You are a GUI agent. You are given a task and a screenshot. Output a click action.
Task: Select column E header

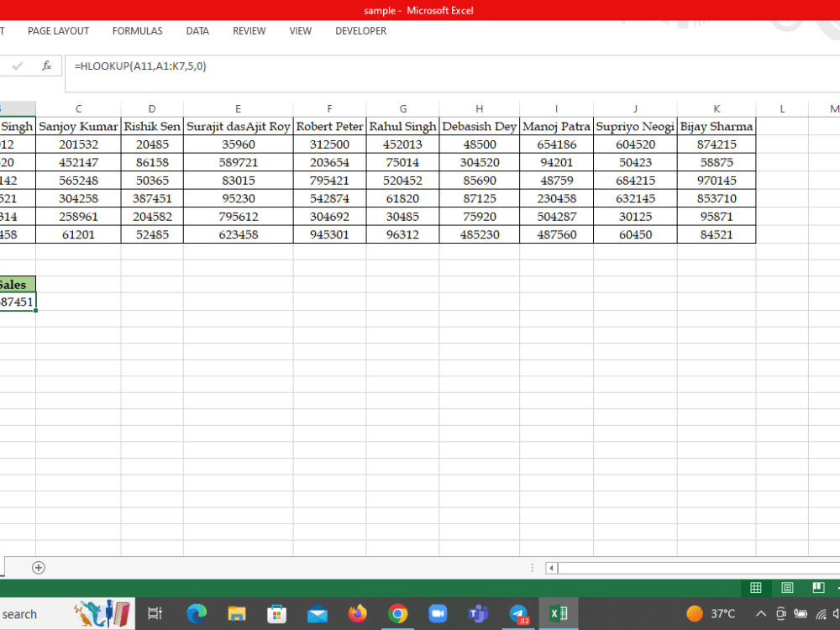(239, 108)
